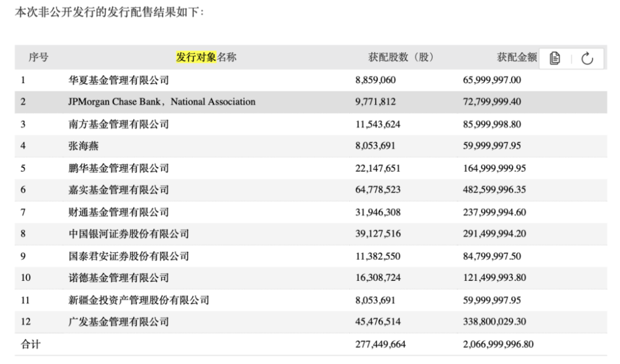Click 张海燕 row shares value 8,053,691
The height and width of the screenshot is (364, 620).
tap(375, 146)
